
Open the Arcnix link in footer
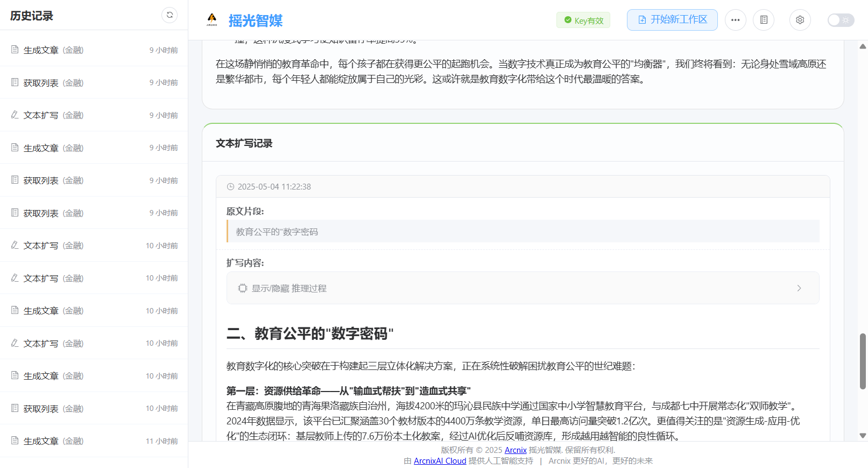point(515,450)
